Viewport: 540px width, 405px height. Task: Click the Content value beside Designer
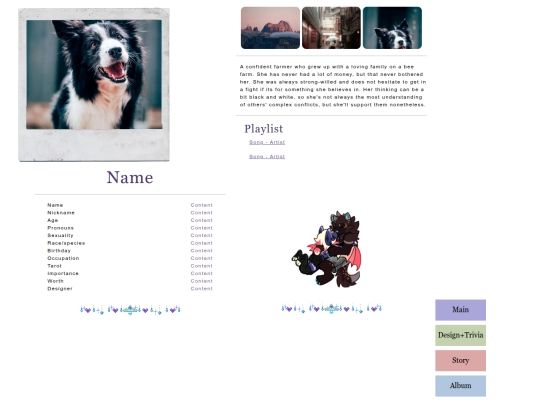point(201,289)
